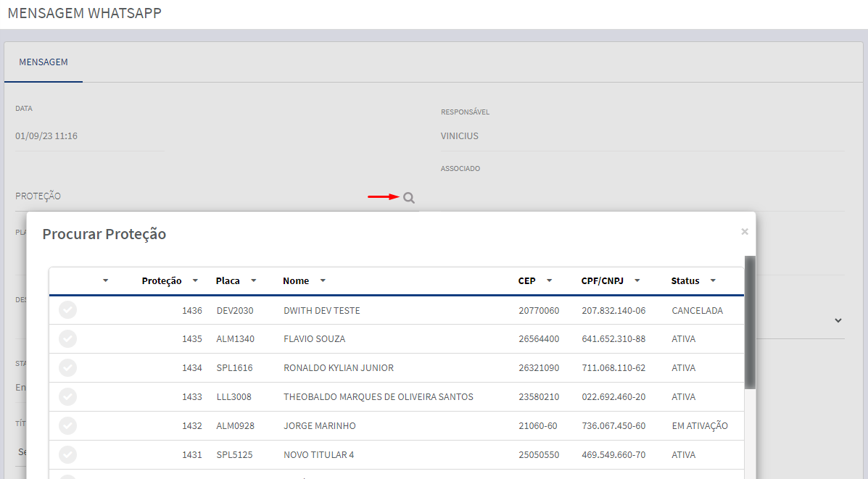The height and width of the screenshot is (479, 868).
Task: Click protection number 1434
Action: (191, 368)
